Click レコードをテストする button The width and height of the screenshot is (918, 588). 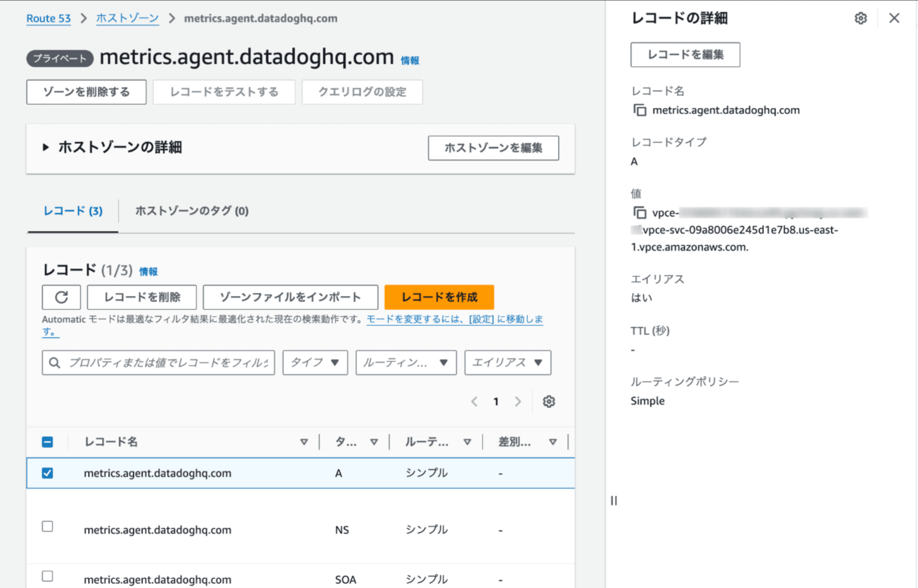coord(224,92)
